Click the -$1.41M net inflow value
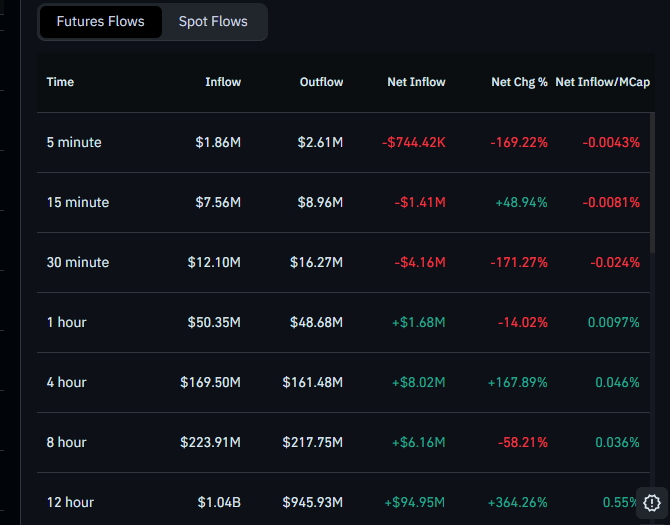This screenshot has height=525, width=670. pos(420,202)
